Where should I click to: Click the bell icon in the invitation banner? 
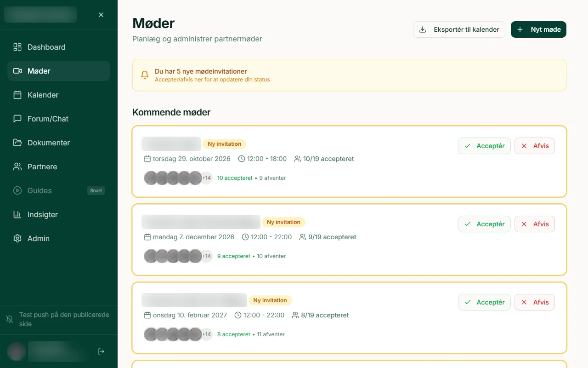[145, 75]
